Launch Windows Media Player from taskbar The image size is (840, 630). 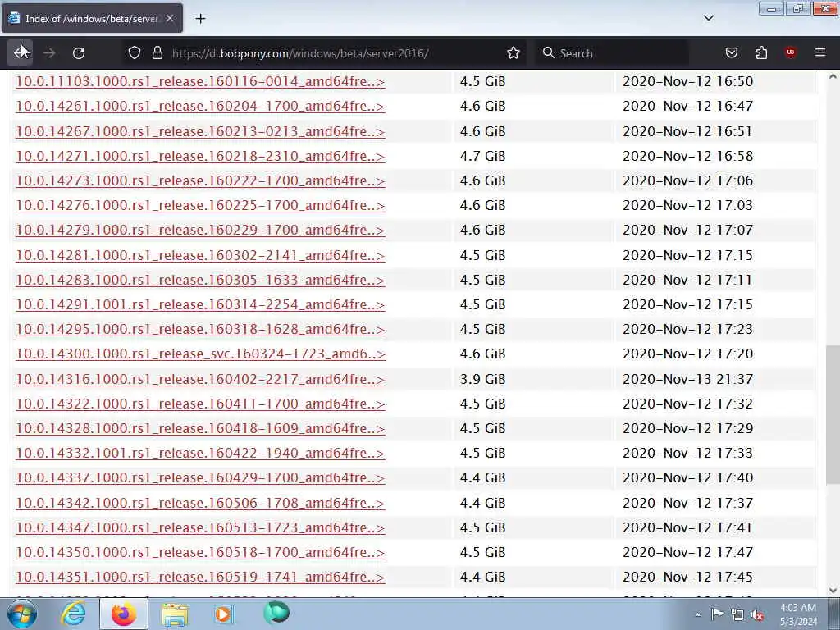point(224,614)
